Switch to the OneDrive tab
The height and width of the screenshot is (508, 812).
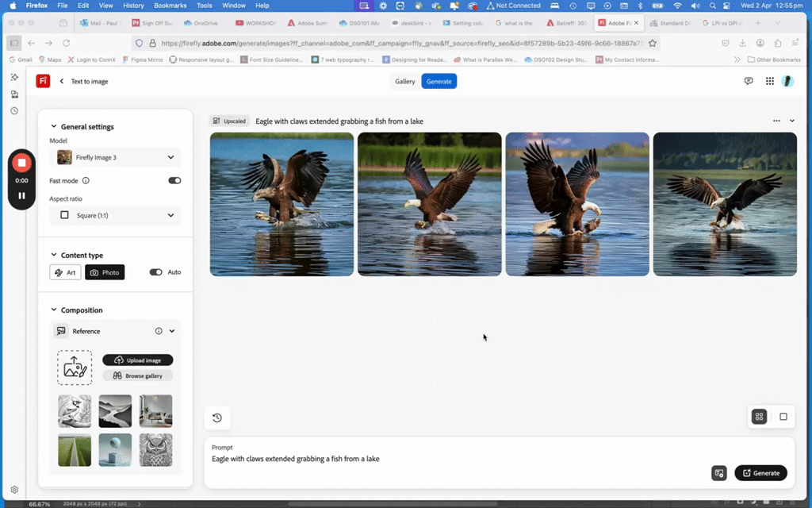(x=201, y=23)
